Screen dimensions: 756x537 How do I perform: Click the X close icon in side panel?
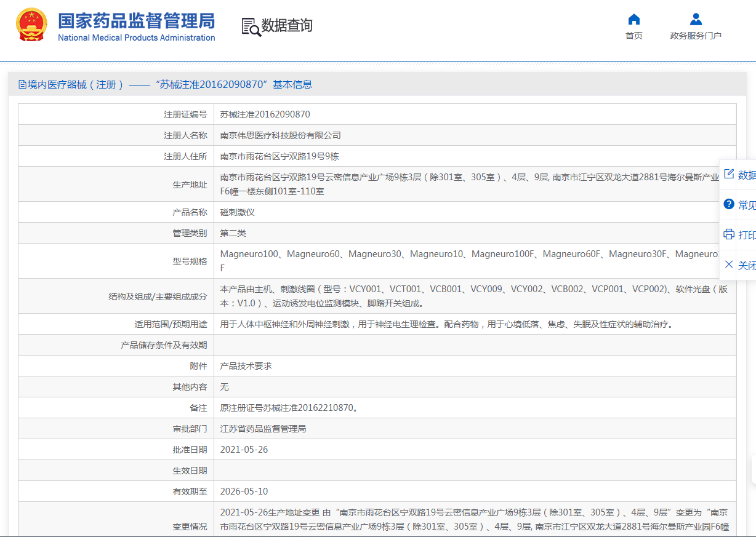click(729, 265)
